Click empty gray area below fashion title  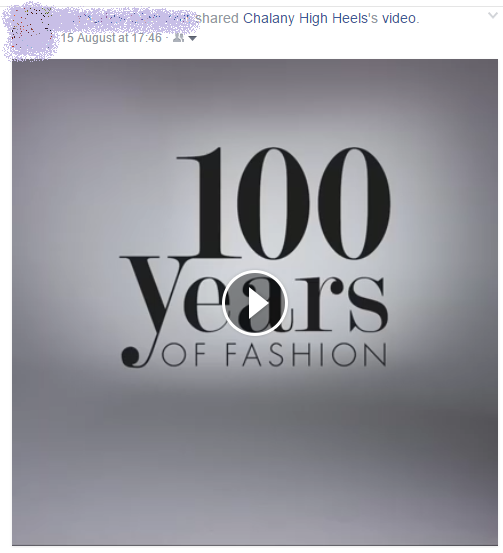(x=255, y=458)
